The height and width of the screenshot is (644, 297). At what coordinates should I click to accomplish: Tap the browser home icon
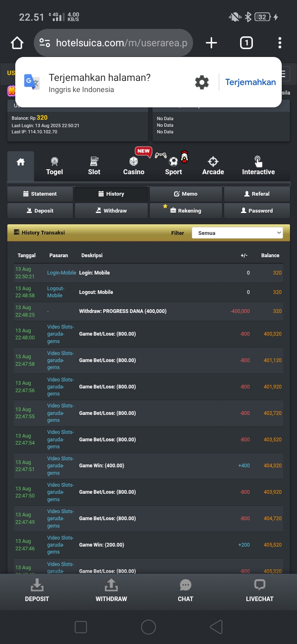point(17,43)
